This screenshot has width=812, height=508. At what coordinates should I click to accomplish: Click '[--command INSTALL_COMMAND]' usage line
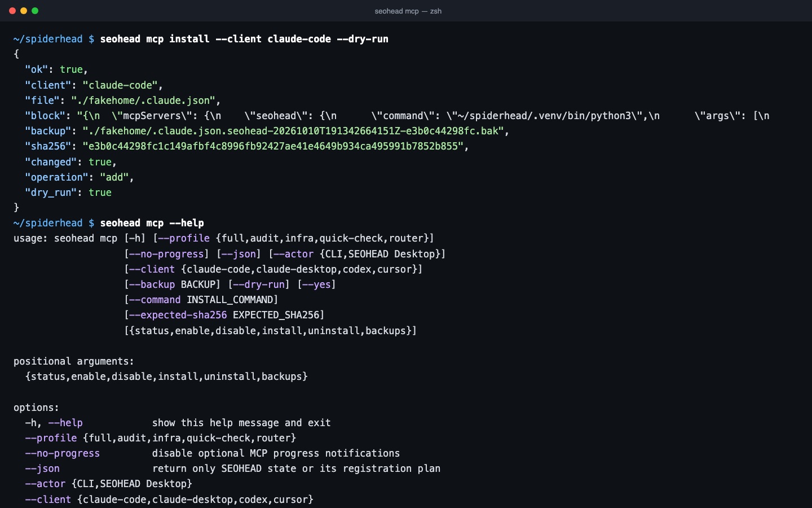(x=201, y=300)
